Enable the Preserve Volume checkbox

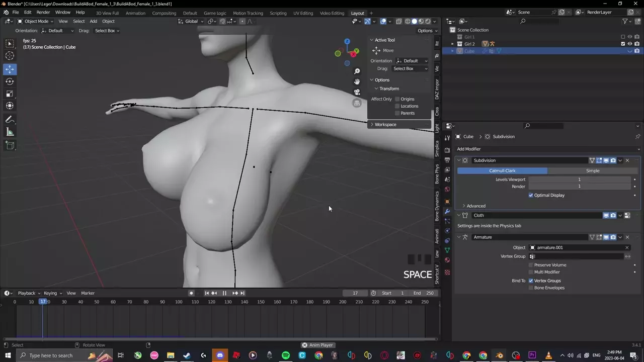531,265
